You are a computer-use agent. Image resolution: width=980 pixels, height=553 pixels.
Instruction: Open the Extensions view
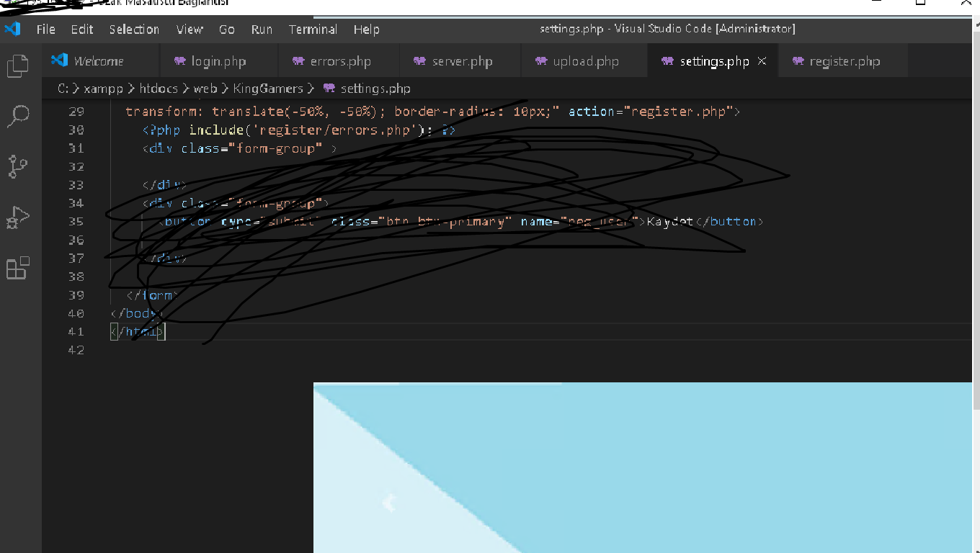tap(17, 268)
